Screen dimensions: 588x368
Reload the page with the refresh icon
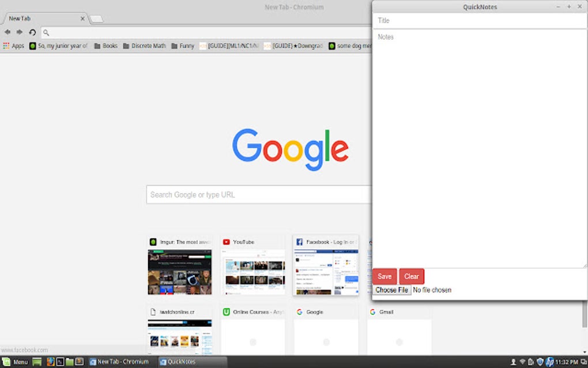[32, 33]
